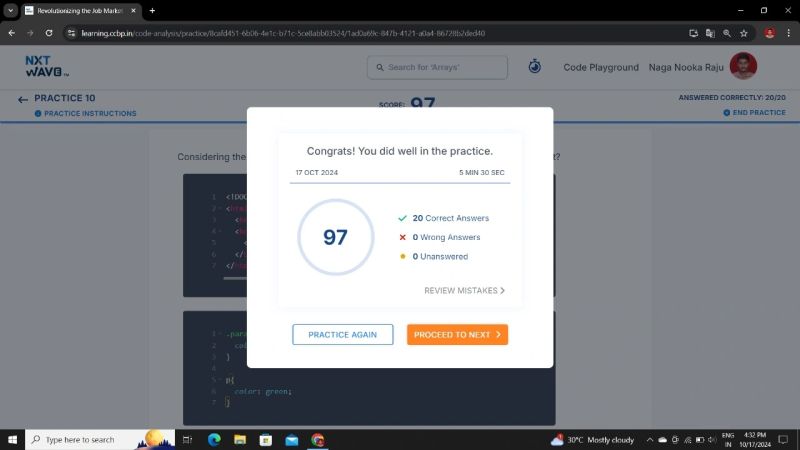Click the '17 OCT 2024' date text
800x450 pixels.
(316, 172)
